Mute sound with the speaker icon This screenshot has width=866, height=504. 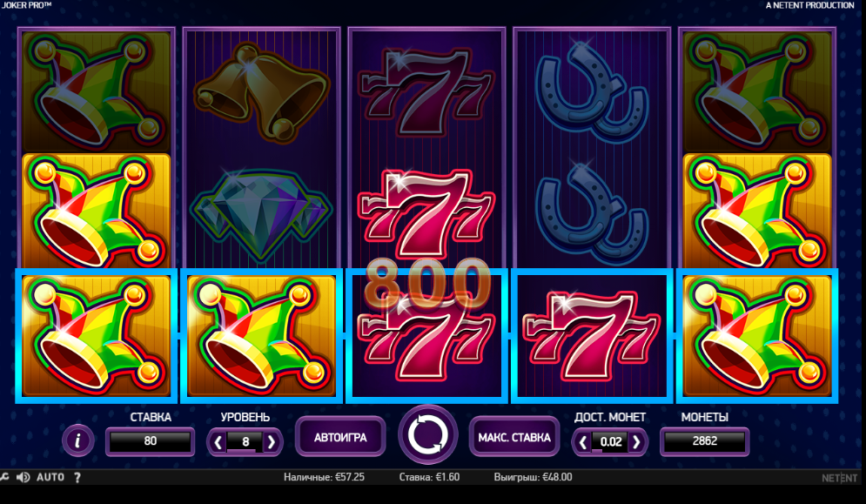(x=23, y=478)
